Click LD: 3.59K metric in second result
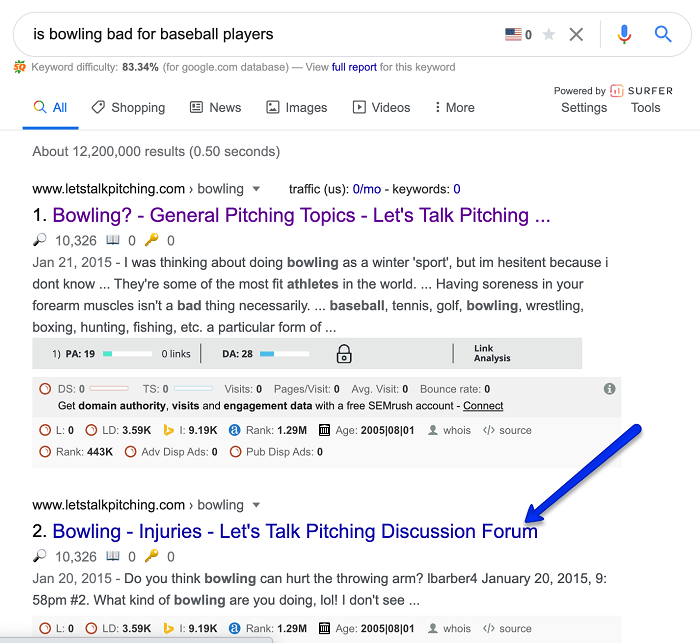This screenshot has height=643, width=700. [x=118, y=629]
